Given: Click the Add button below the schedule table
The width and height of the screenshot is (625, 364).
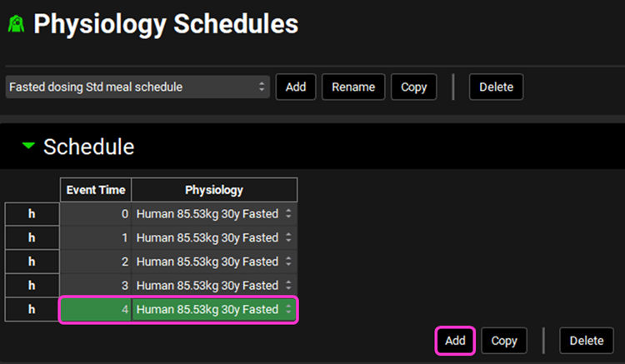Looking at the screenshot, I should (x=455, y=341).
